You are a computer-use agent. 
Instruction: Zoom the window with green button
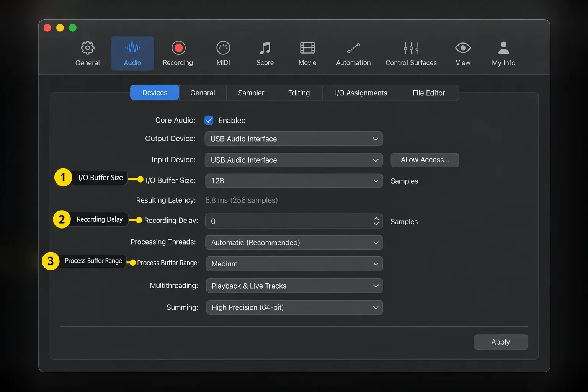tap(73, 28)
